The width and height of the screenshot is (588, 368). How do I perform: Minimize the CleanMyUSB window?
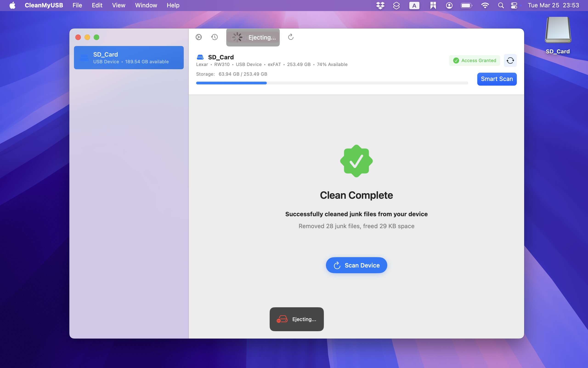tap(87, 37)
